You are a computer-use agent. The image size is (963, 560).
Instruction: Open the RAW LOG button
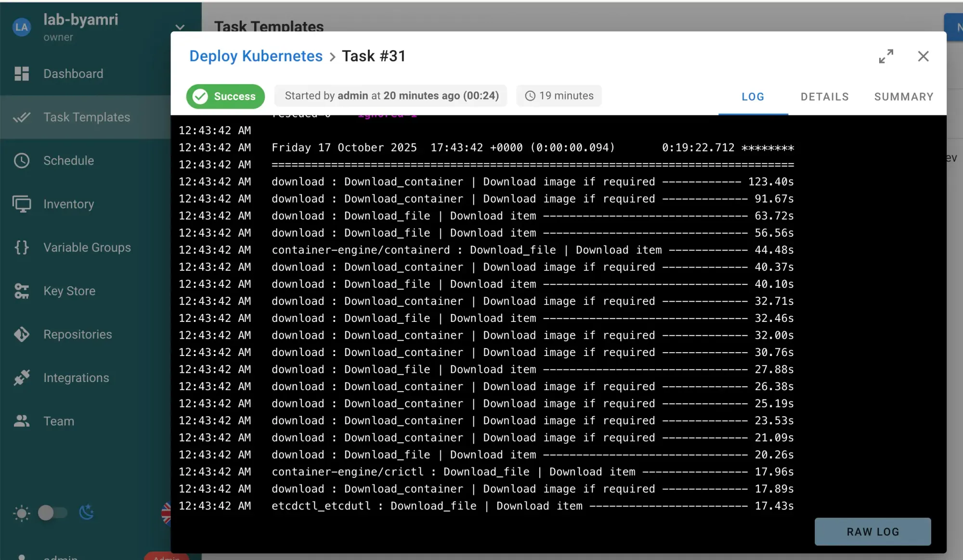[x=872, y=532]
